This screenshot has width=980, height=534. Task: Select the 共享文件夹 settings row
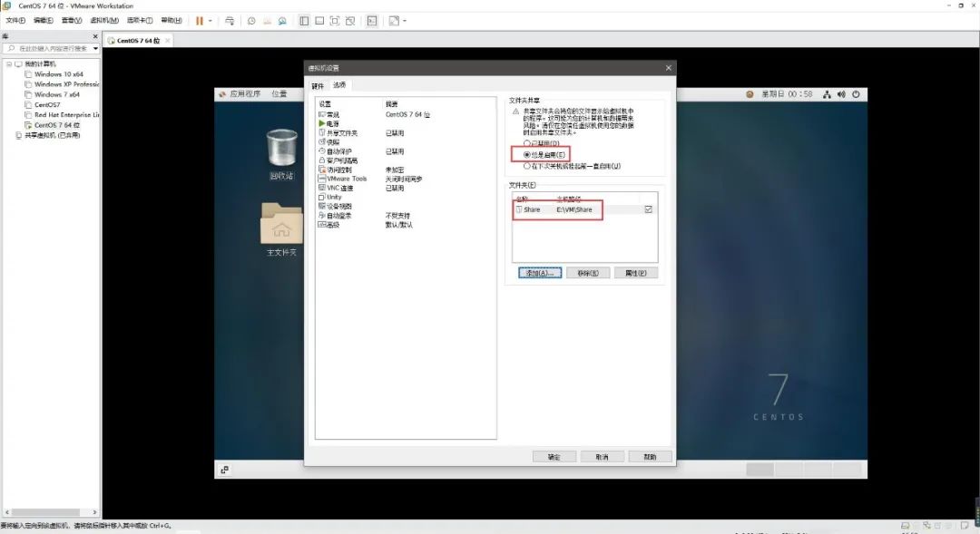tap(405, 133)
